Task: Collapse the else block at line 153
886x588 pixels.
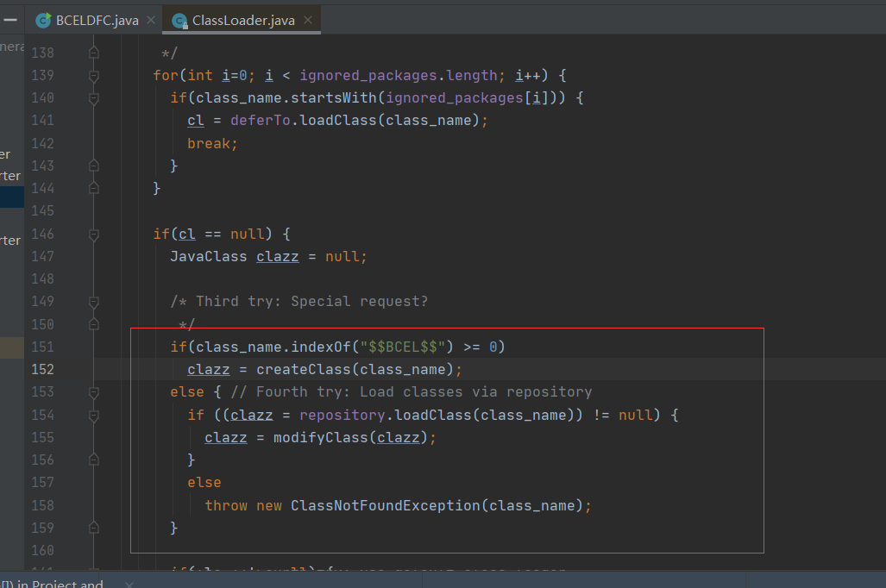Action: click(x=94, y=392)
